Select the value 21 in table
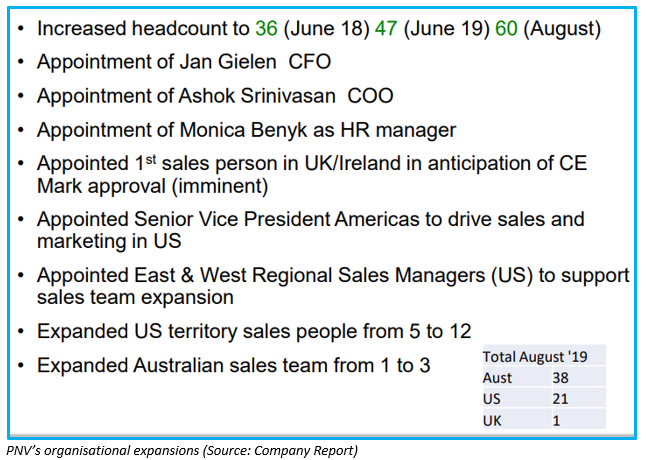 coord(561,400)
